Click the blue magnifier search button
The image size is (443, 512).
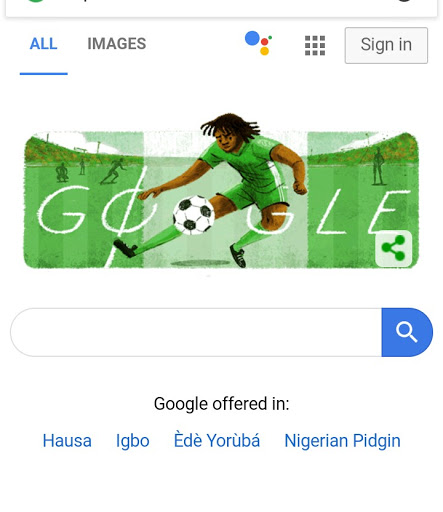tap(407, 332)
